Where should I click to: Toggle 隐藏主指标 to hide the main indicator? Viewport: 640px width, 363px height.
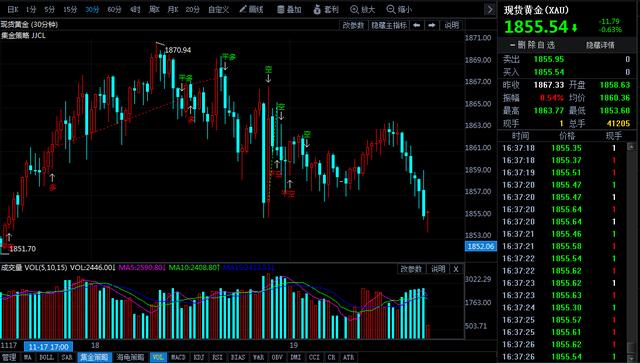pos(389,25)
